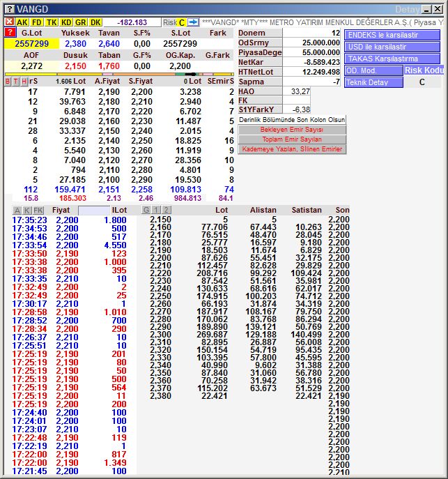Close the VANGD window
The height and width of the screenshot is (479, 448).
point(438,9)
